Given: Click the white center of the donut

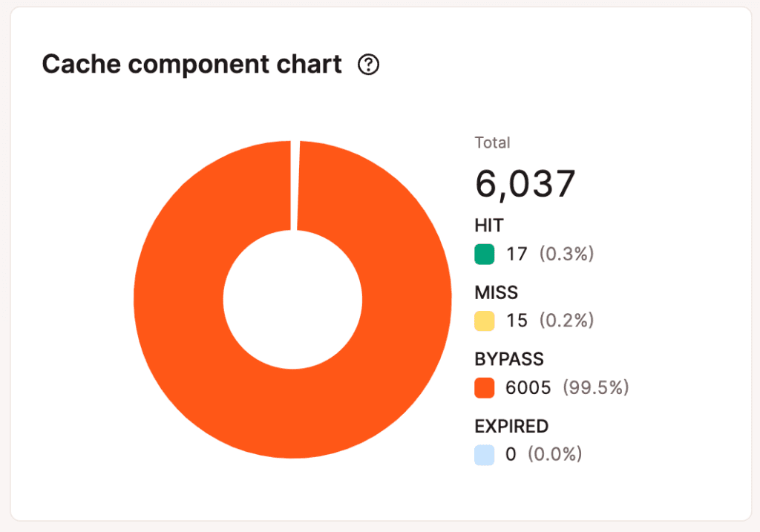Looking at the screenshot, I should pos(292,299).
